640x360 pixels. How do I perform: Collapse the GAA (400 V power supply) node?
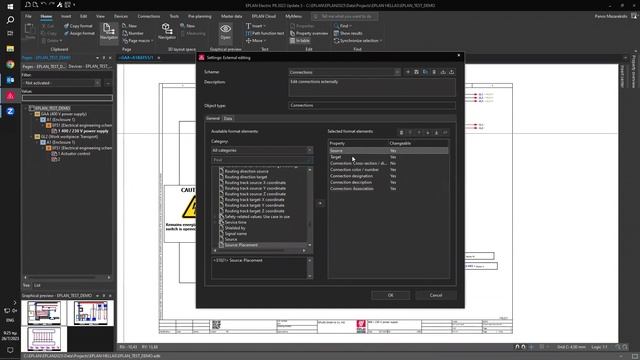32,114
